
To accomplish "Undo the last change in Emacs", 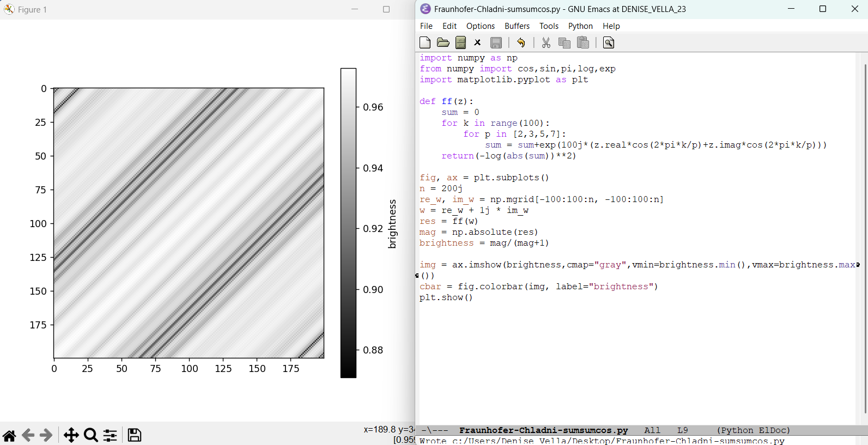I will click(x=521, y=42).
